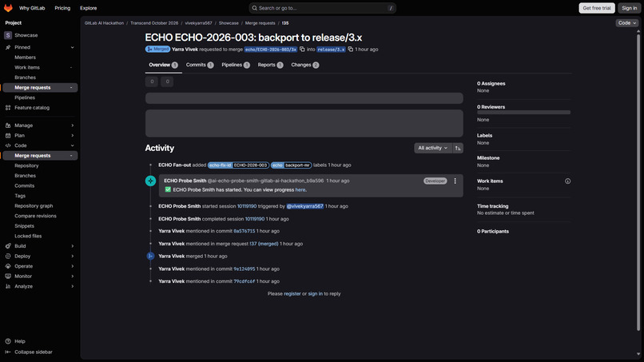The width and height of the screenshot is (644, 362).
Task: Switch to the Commits tab
Action: (x=200, y=65)
